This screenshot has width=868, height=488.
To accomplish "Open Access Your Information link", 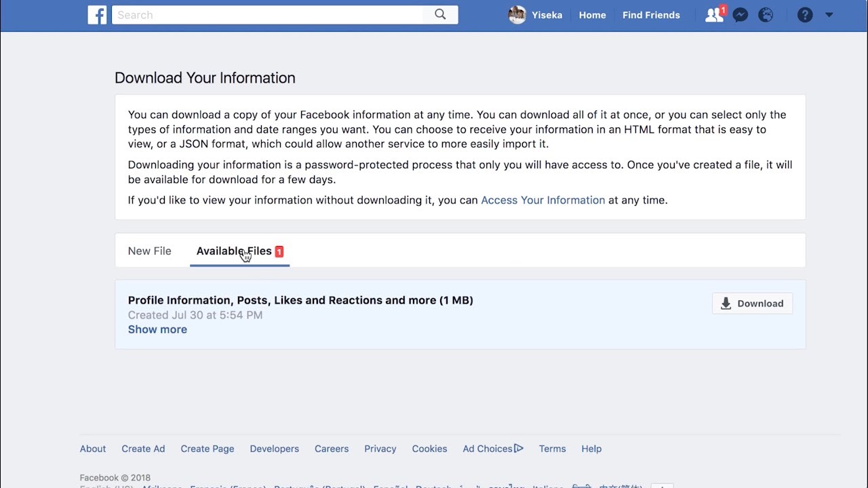I will coord(542,200).
